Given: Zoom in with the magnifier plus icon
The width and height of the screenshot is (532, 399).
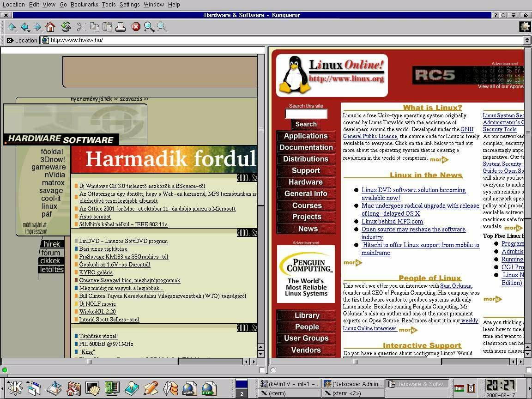Looking at the screenshot, I should (149, 27).
